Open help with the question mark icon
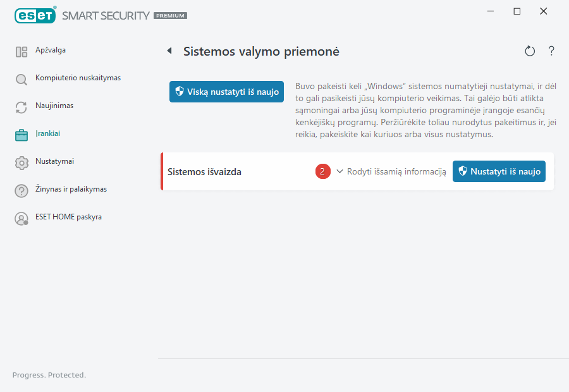 point(551,51)
